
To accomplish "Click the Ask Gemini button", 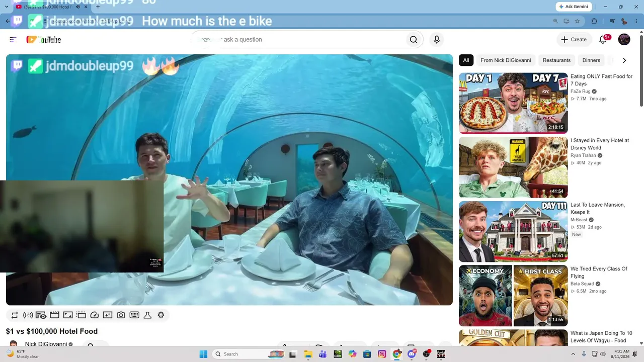I will point(574,7).
